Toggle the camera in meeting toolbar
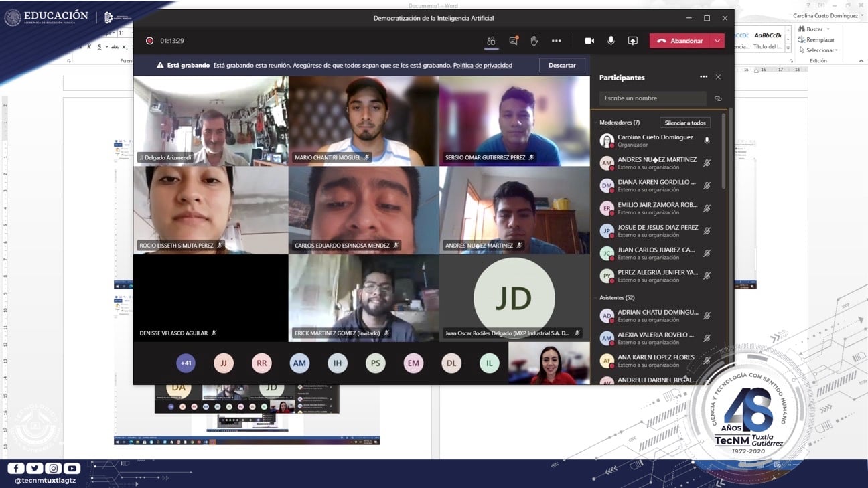 [589, 41]
